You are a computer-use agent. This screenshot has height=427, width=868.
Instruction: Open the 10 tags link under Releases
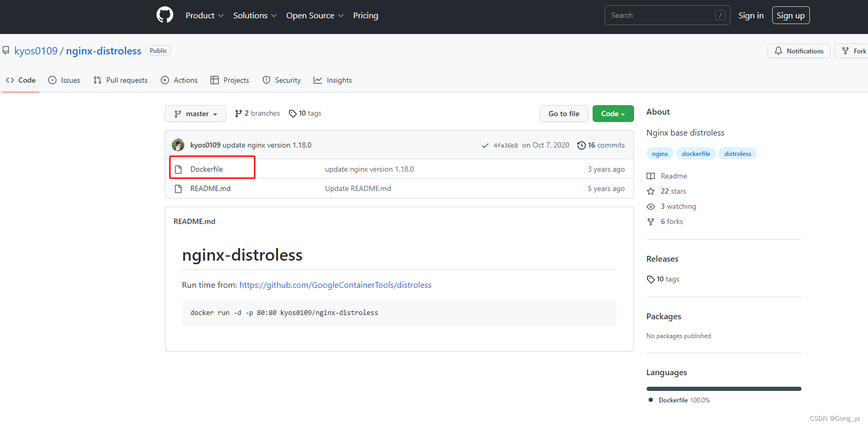point(663,279)
